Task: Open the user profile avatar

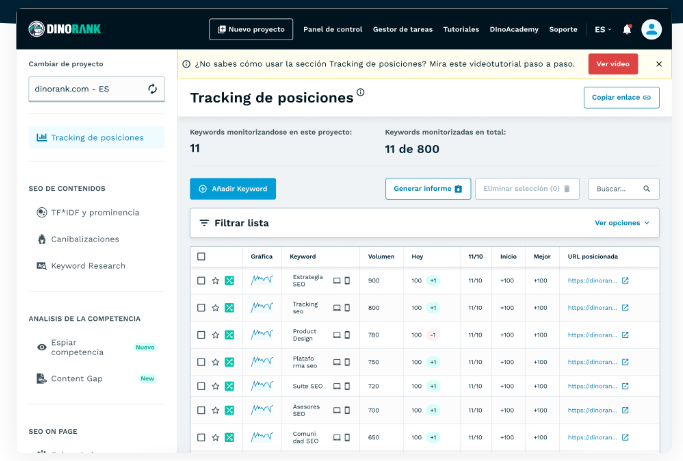Action: [651, 29]
